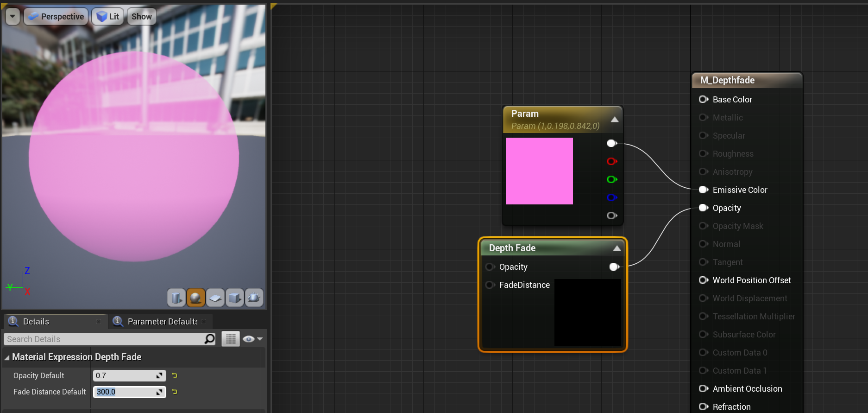Select the sphere preview mesh icon
868x413 pixels.
(x=196, y=298)
